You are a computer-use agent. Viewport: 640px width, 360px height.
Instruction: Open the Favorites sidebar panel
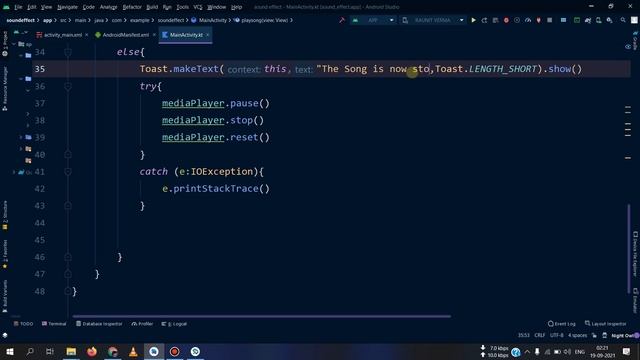(5, 254)
